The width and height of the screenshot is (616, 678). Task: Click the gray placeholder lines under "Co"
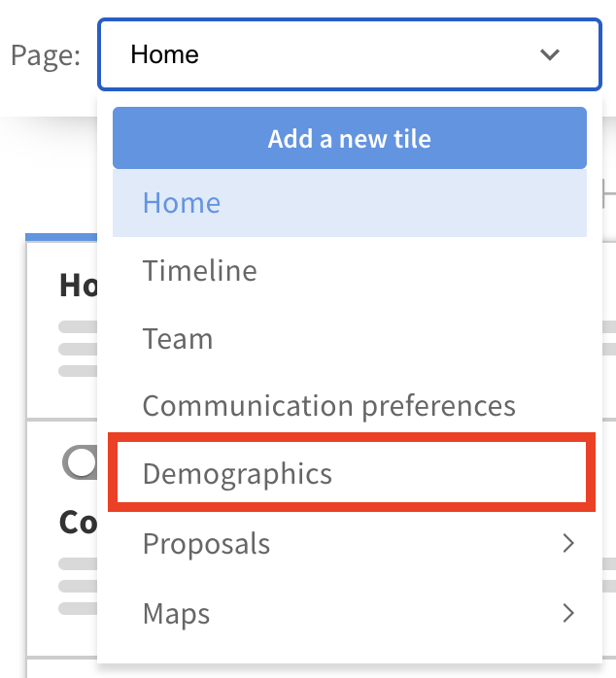[x=78, y=586]
